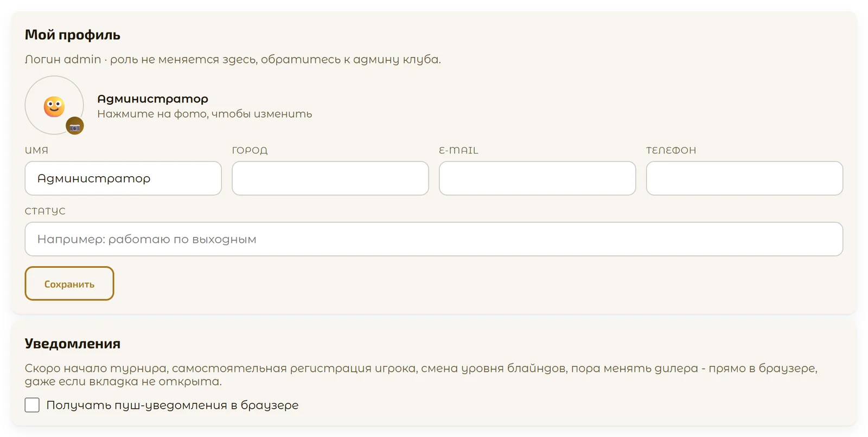Focus the Имя field containing Администратор
The height and width of the screenshot is (437, 868).
[x=123, y=178]
